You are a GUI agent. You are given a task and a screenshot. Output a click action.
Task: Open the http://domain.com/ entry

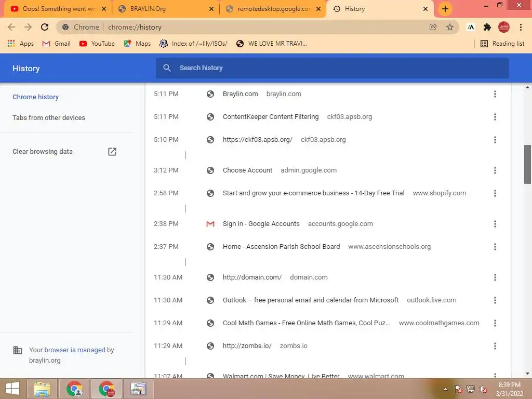(252, 277)
